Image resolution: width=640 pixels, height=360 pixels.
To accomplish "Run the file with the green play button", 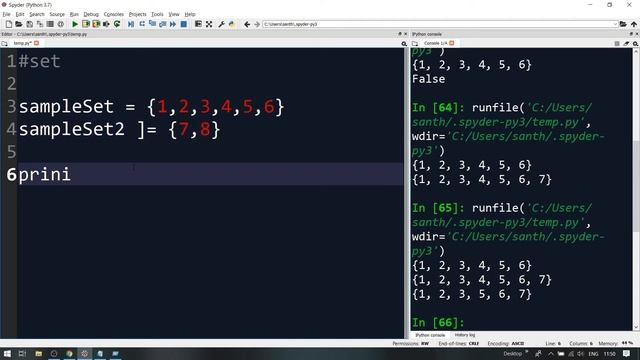I will [x=75, y=24].
